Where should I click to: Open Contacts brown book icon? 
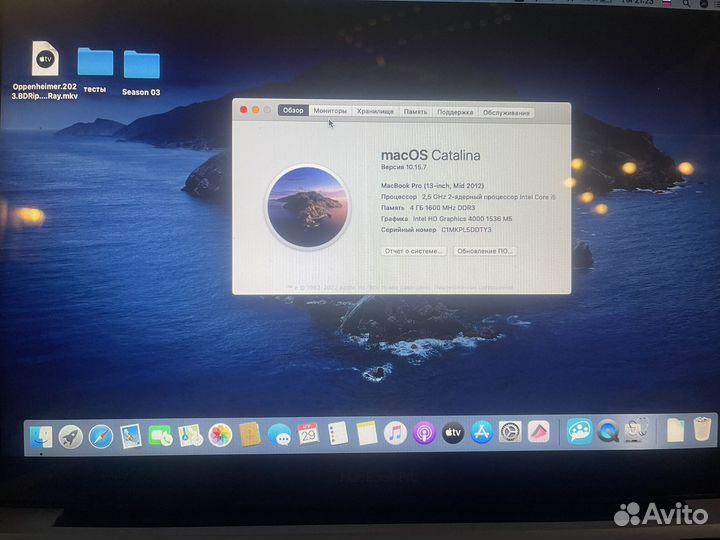coord(250,434)
